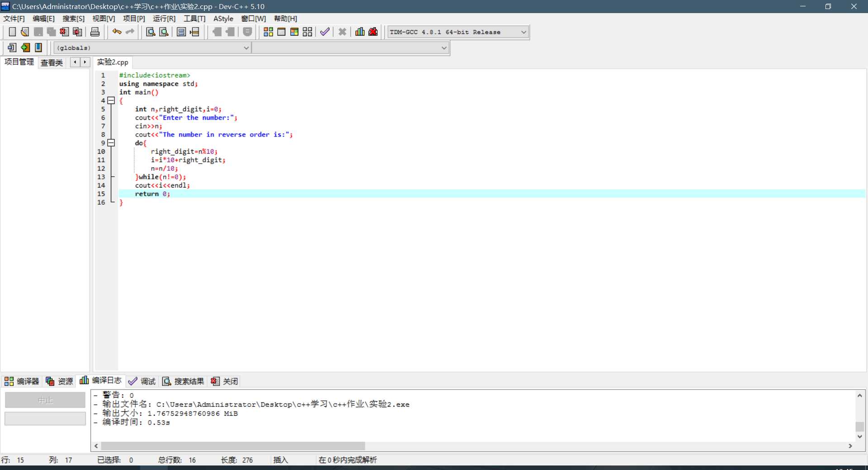868x470 pixels.
Task: Print the source file
Action: (95, 32)
